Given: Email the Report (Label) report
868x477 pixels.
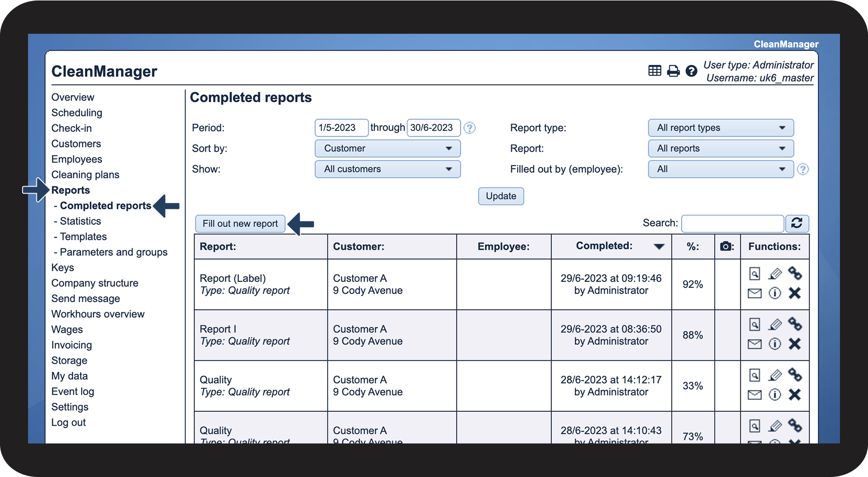Looking at the screenshot, I should pos(755,293).
